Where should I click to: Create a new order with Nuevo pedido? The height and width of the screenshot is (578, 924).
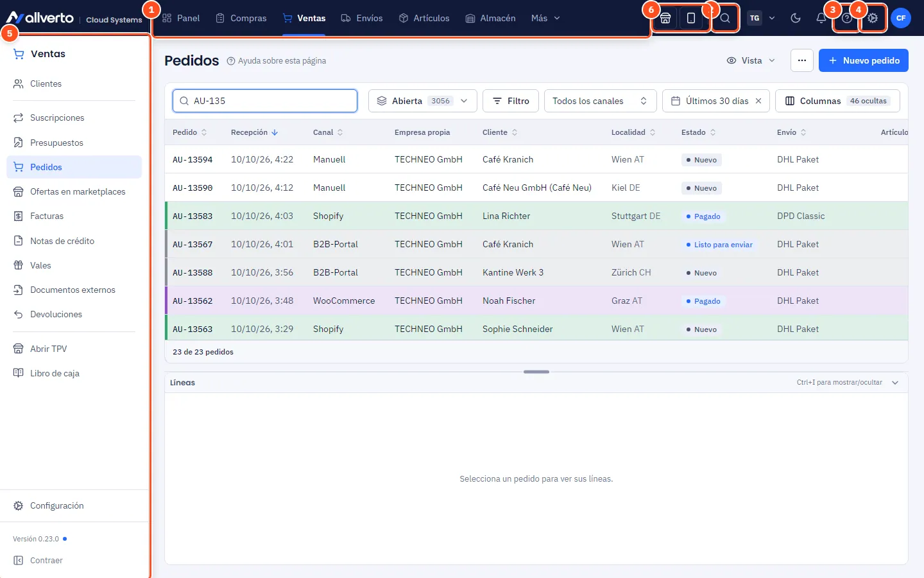[864, 60]
